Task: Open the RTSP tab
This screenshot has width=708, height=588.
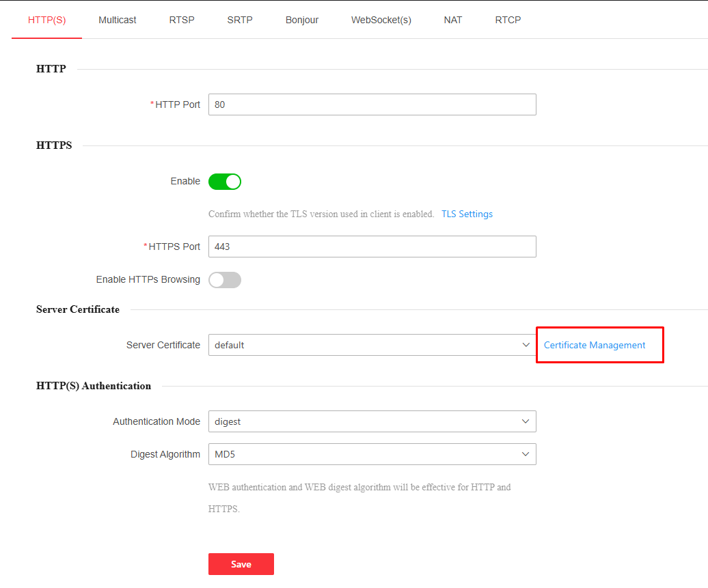Action: coord(182,20)
